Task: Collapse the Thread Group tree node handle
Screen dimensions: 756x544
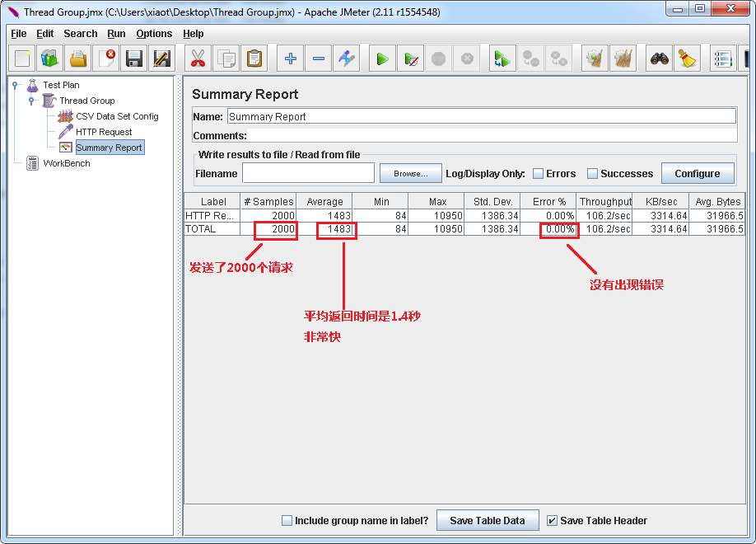Action: [32, 101]
